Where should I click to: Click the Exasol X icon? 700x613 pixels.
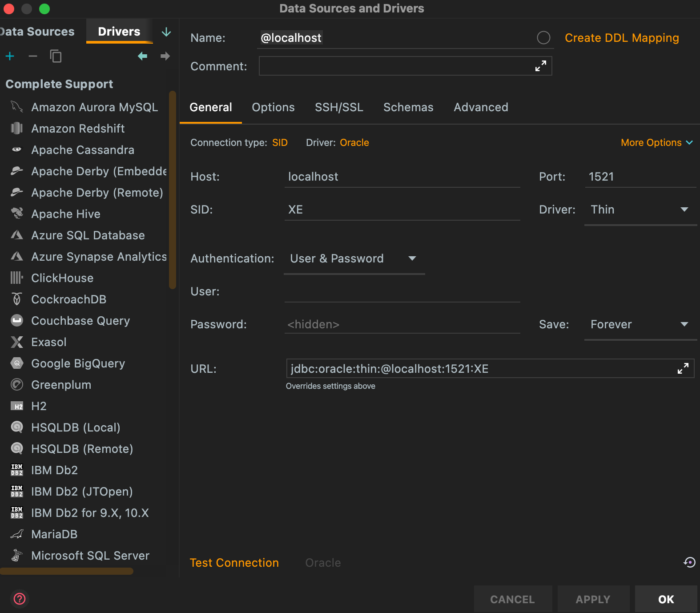[x=17, y=342]
